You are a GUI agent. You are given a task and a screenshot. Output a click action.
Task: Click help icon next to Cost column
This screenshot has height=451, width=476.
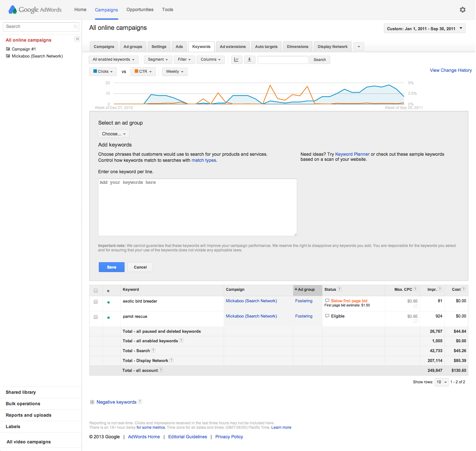(x=464, y=289)
